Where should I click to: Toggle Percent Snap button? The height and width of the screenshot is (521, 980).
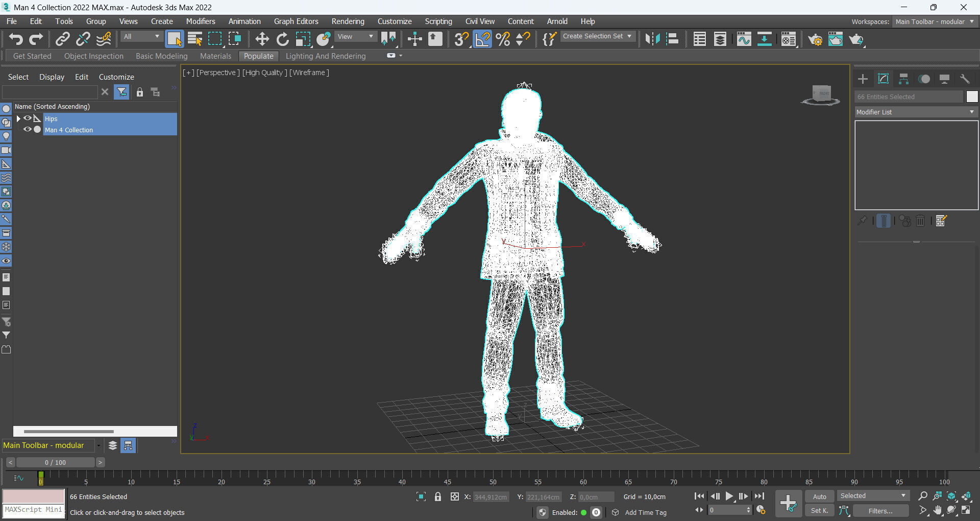pyautogui.click(x=503, y=39)
